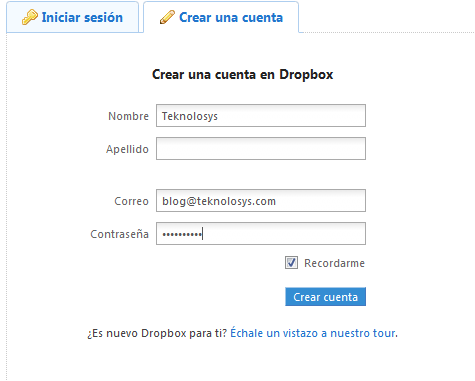This screenshot has width=475, height=381.
Task: Uncheck the Recordarme checkbox
Action: pos(291,263)
